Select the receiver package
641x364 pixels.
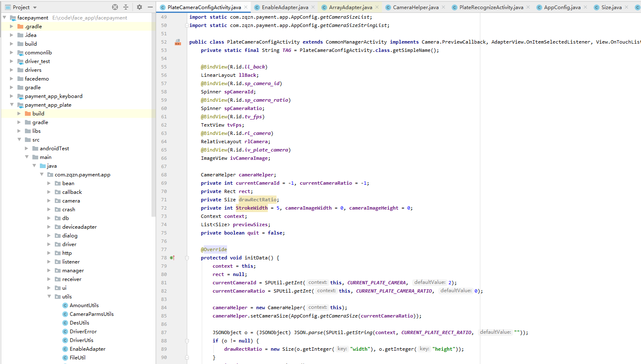[x=71, y=279]
